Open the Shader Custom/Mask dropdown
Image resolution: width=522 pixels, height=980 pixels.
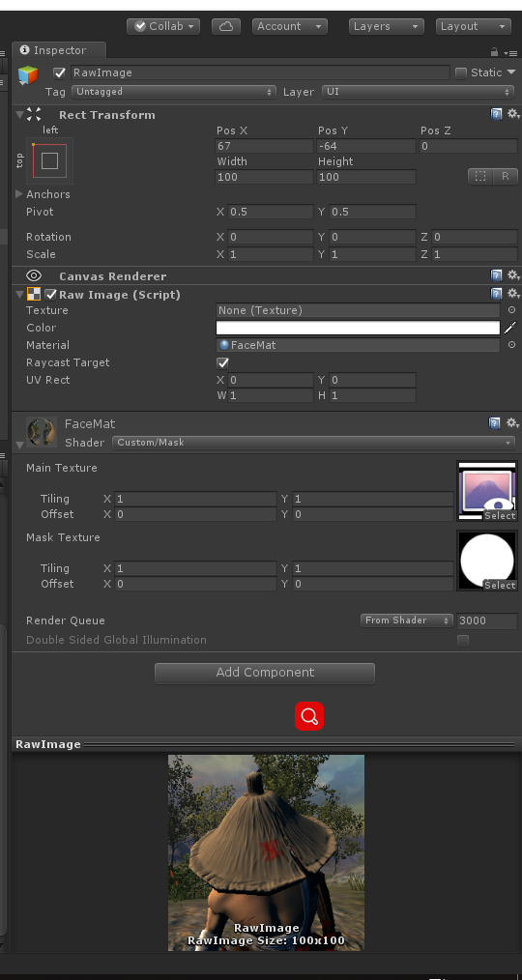click(313, 443)
